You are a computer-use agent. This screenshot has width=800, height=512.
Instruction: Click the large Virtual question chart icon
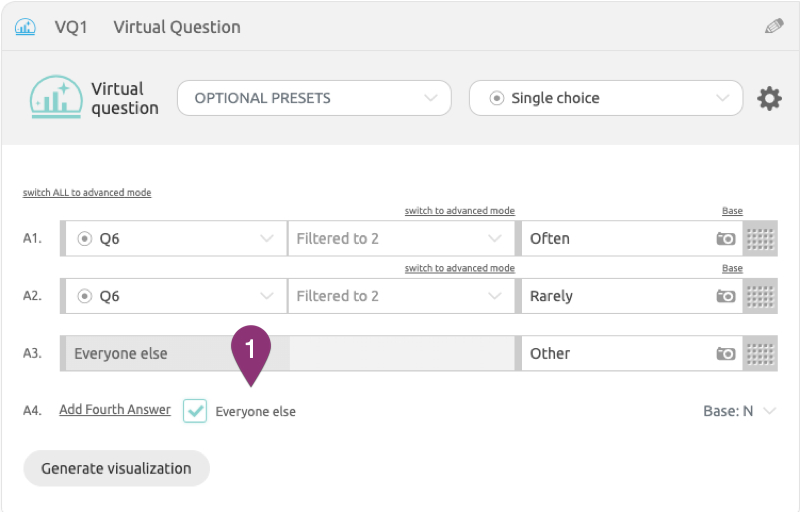click(x=56, y=97)
